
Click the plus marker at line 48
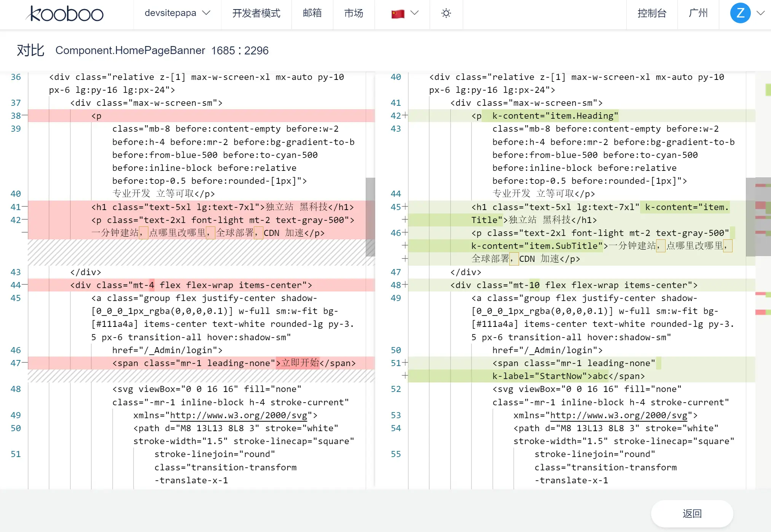pyautogui.click(x=405, y=285)
